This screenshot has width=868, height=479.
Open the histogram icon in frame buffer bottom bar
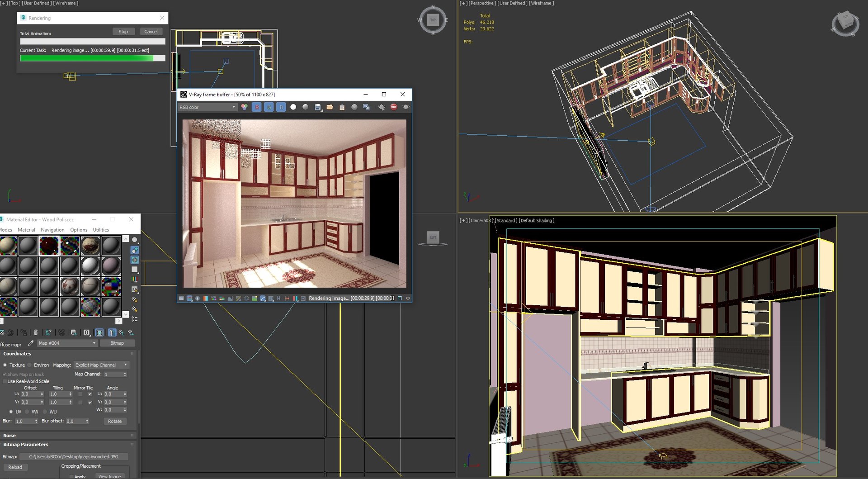click(230, 299)
